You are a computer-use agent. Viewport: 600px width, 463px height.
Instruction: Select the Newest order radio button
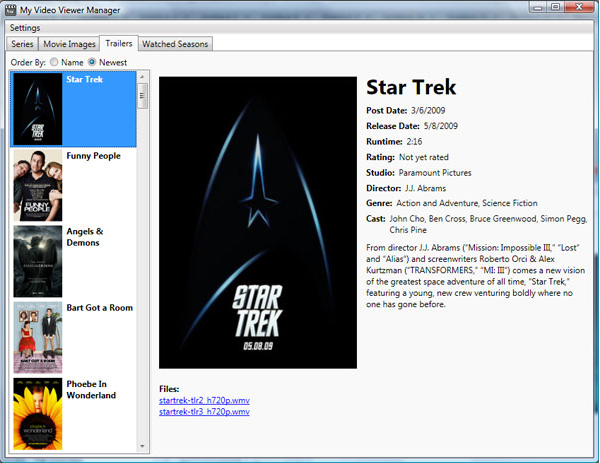(92, 62)
